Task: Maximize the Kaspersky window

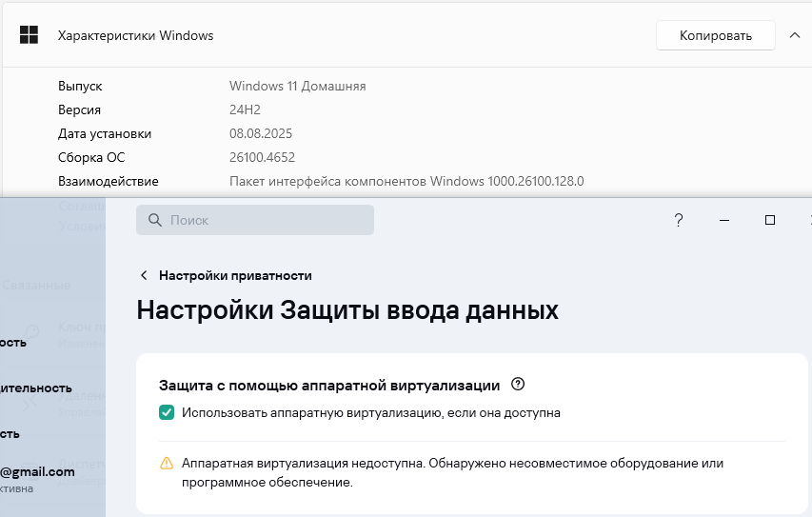Action: tap(769, 220)
